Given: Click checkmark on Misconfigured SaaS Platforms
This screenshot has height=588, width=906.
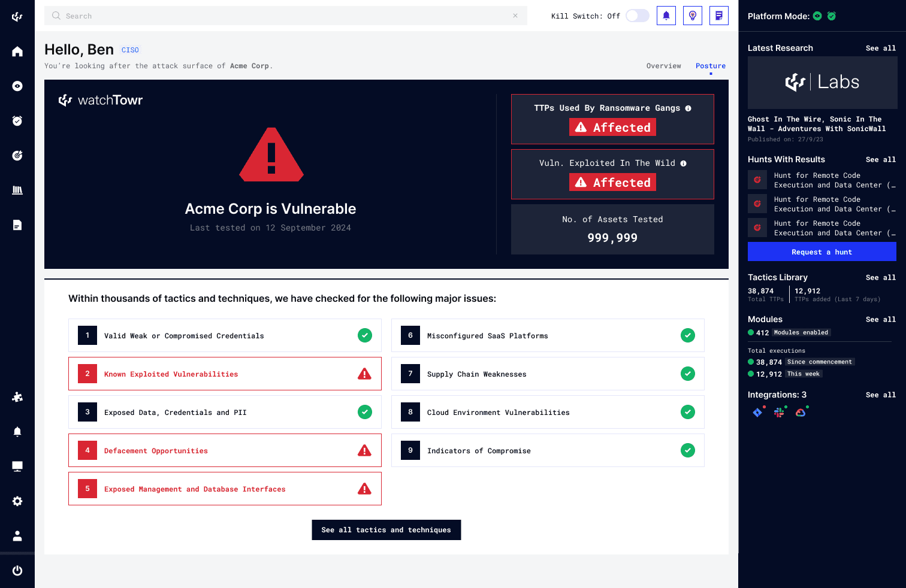Looking at the screenshot, I should (688, 335).
